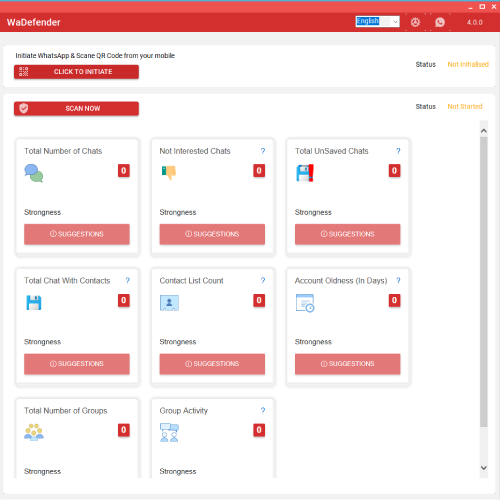This screenshot has height=500, width=500.
Task: Open the English language dropdown
Action: click(377, 22)
